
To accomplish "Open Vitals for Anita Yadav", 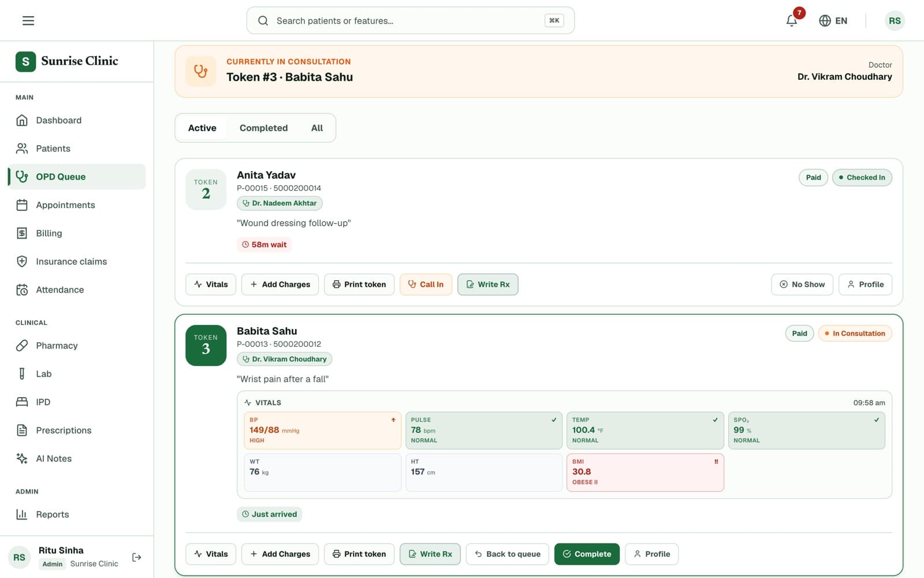I will pyautogui.click(x=211, y=284).
